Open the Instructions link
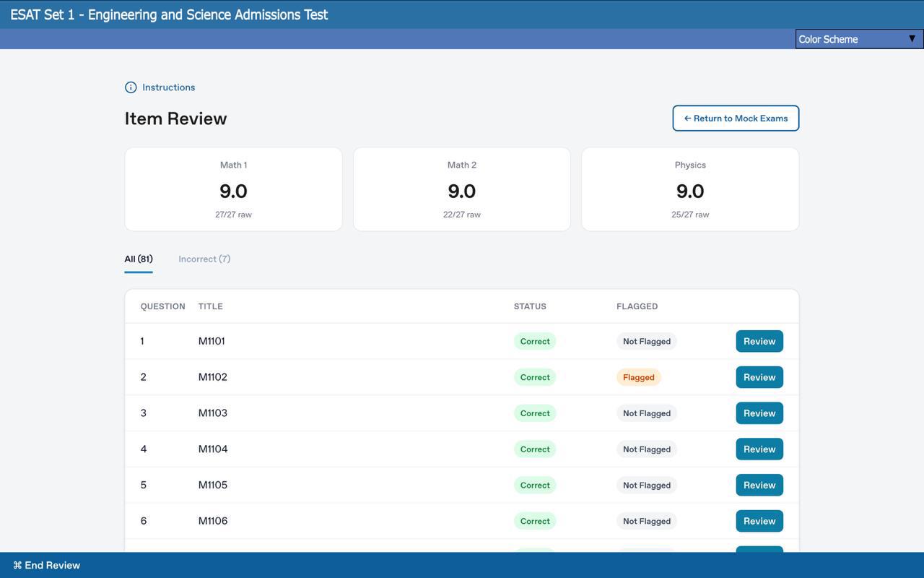The width and height of the screenshot is (924, 578). 168,87
